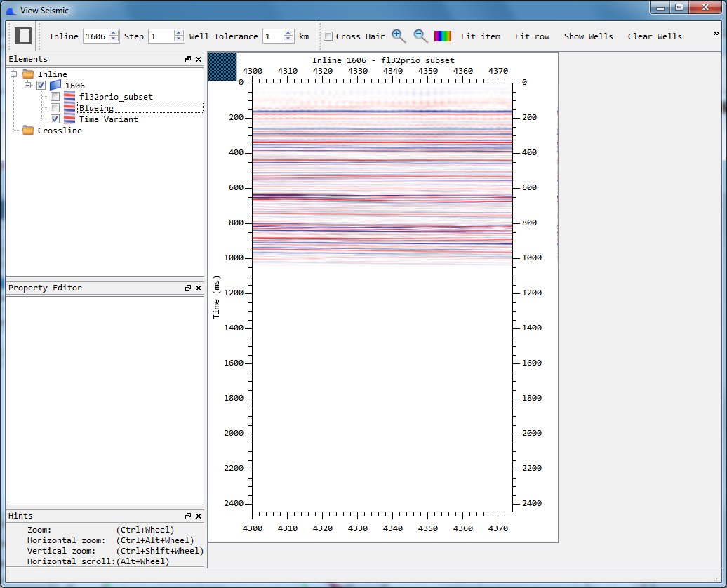Undock the Elements panel via its float icon

click(187, 59)
